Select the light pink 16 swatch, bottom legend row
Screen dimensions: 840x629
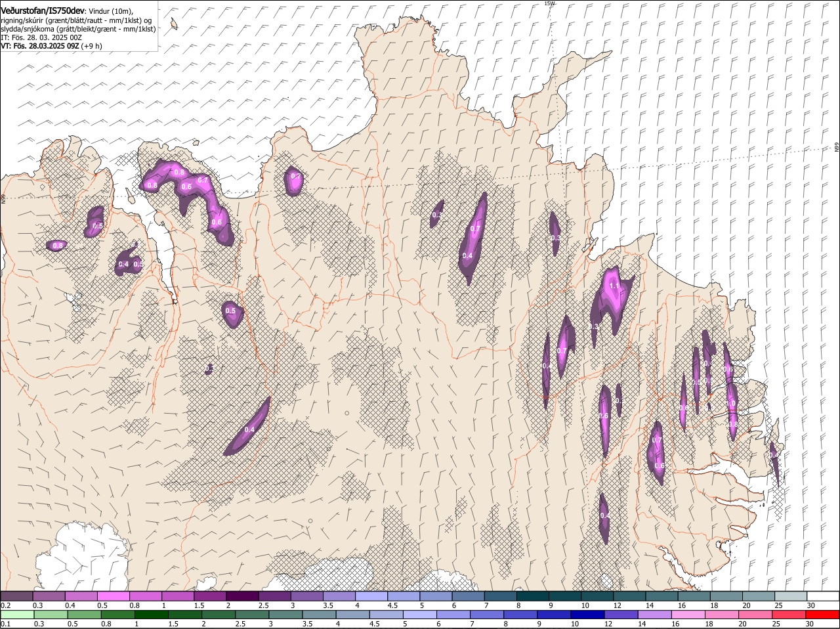tap(688, 615)
